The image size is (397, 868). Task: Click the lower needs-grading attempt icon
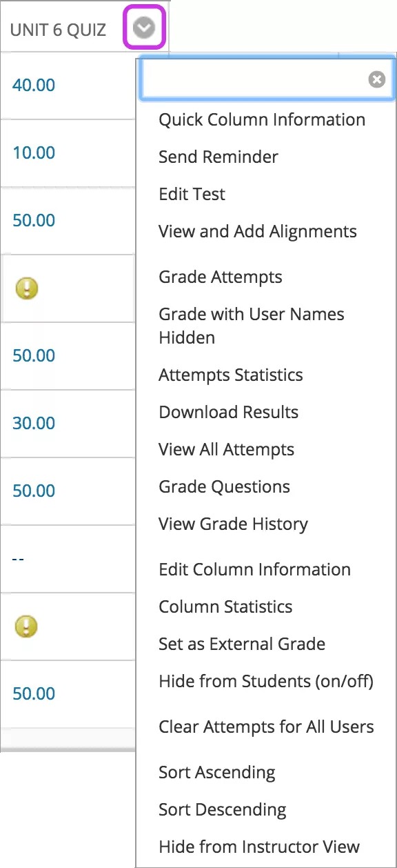coord(26,626)
